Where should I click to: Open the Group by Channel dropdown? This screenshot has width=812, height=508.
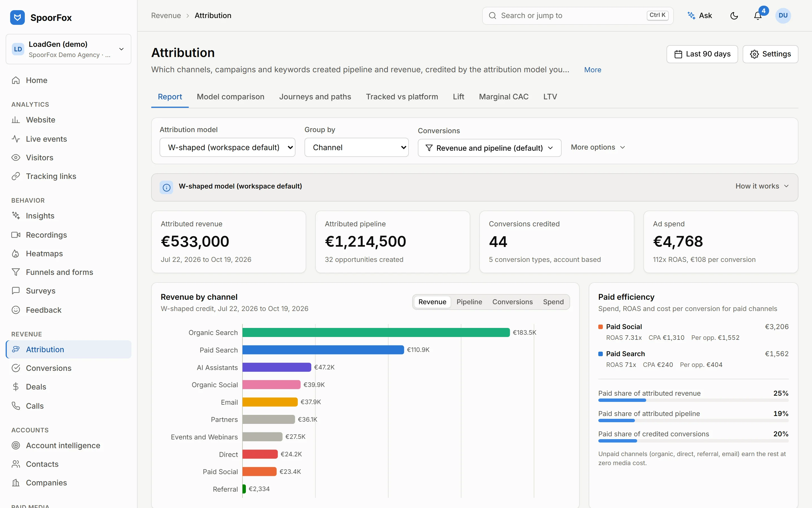356,148
